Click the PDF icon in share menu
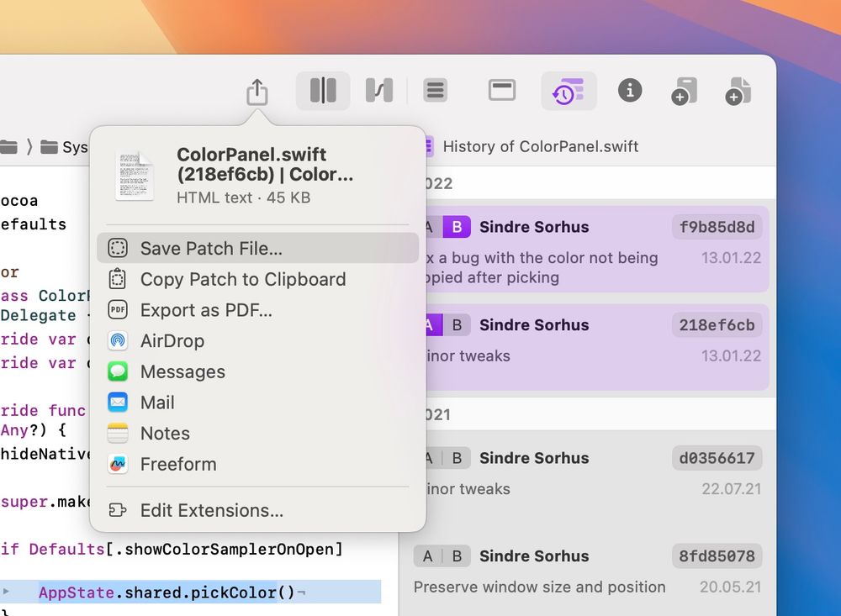Viewport: 841px width, 616px height. [x=118, y=310]
